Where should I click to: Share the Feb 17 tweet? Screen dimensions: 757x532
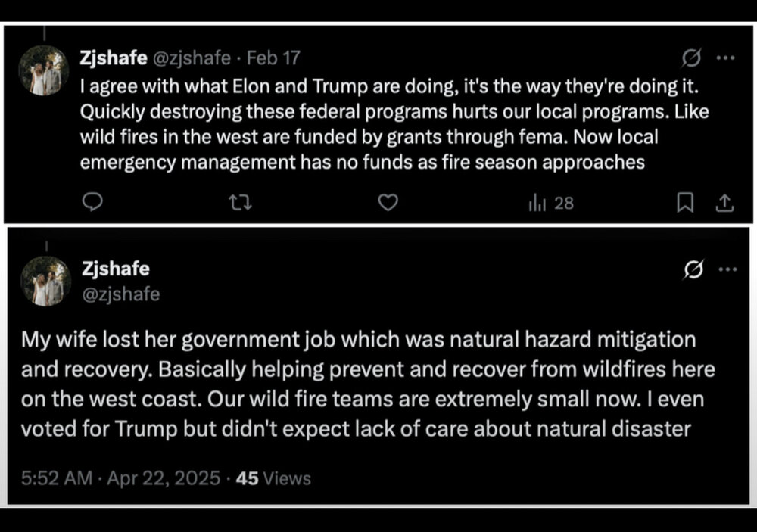(724, 202)
